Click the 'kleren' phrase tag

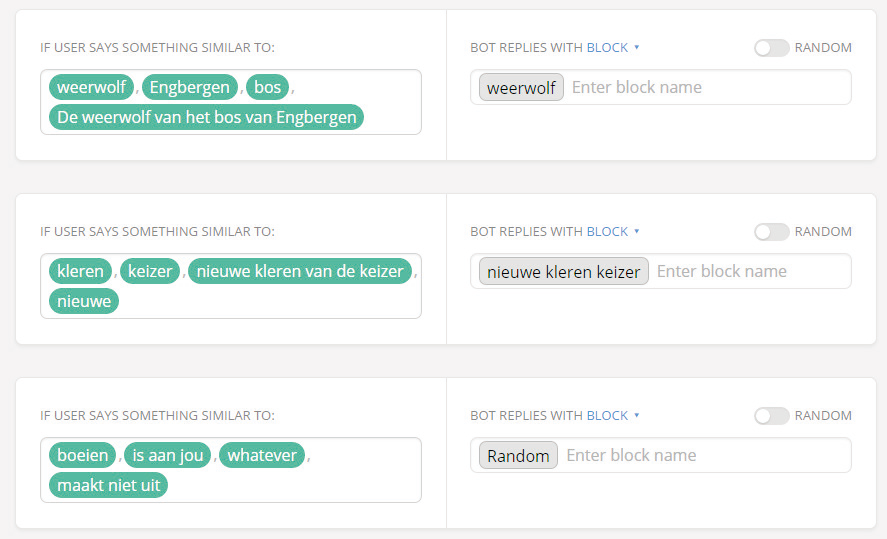81,271
